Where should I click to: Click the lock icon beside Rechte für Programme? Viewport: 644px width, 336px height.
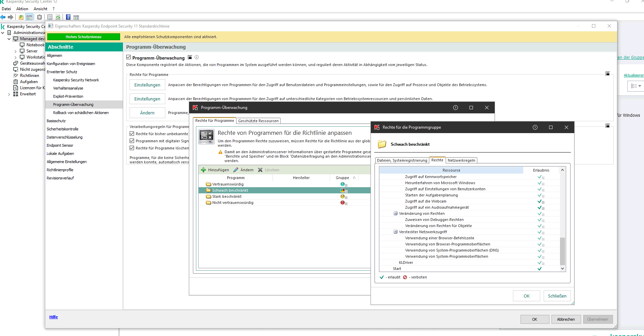tap(608, 74)
